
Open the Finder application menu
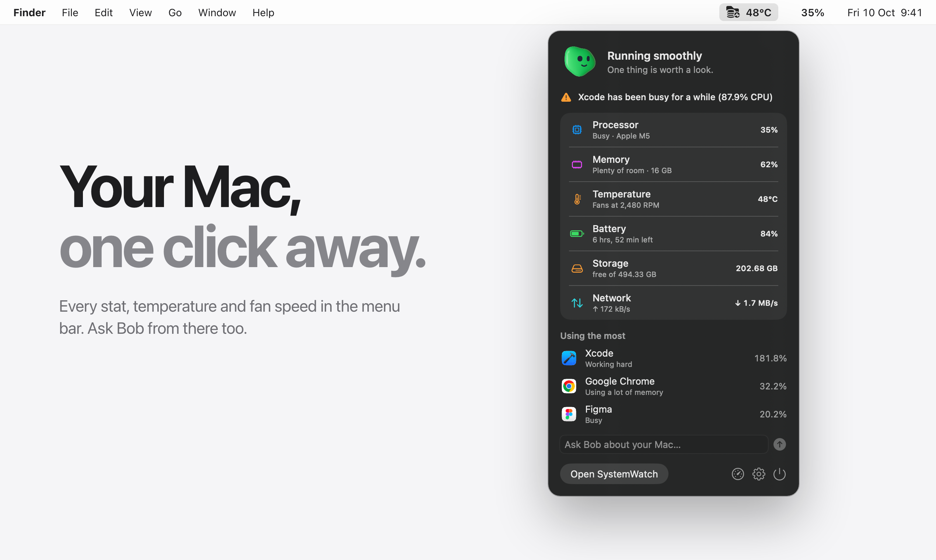pos(29,13)
